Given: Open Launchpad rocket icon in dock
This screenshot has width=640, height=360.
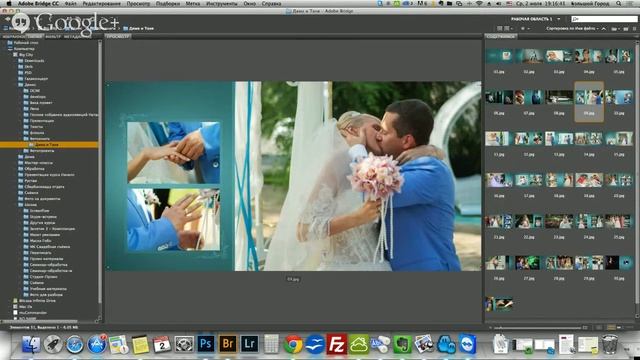Looking at the screenshot, I should coord(53,344).
